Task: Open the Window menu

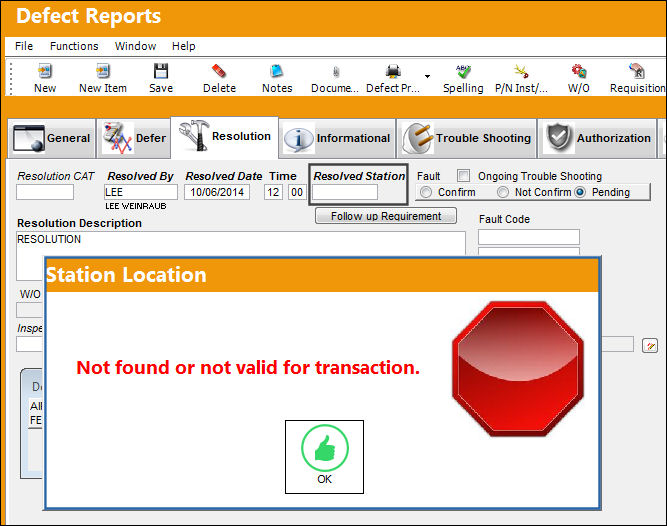Action: coord(135,46)
